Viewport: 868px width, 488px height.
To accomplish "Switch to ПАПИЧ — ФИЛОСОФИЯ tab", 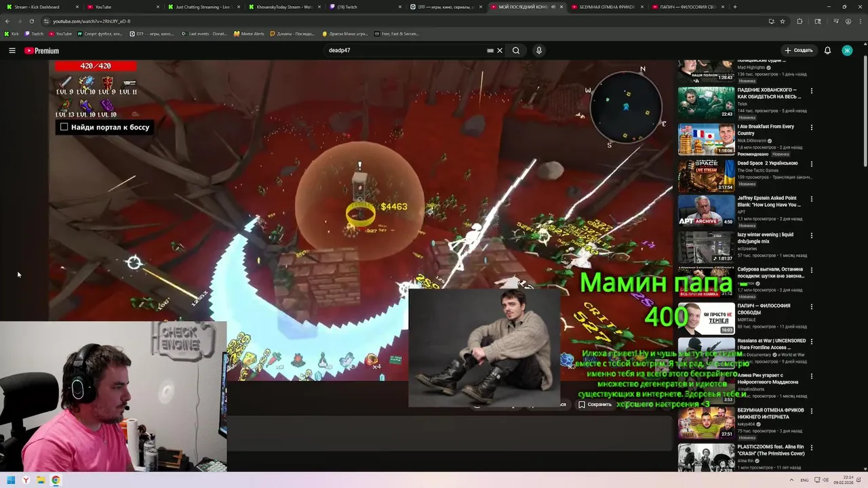I will (x=687, y=7).
